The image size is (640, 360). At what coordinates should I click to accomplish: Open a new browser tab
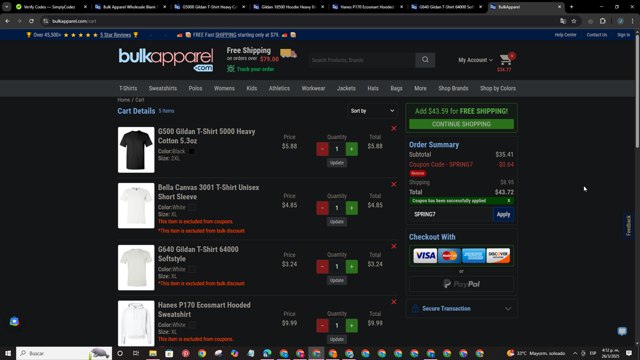pyautogui.click(x=571, y=7)
